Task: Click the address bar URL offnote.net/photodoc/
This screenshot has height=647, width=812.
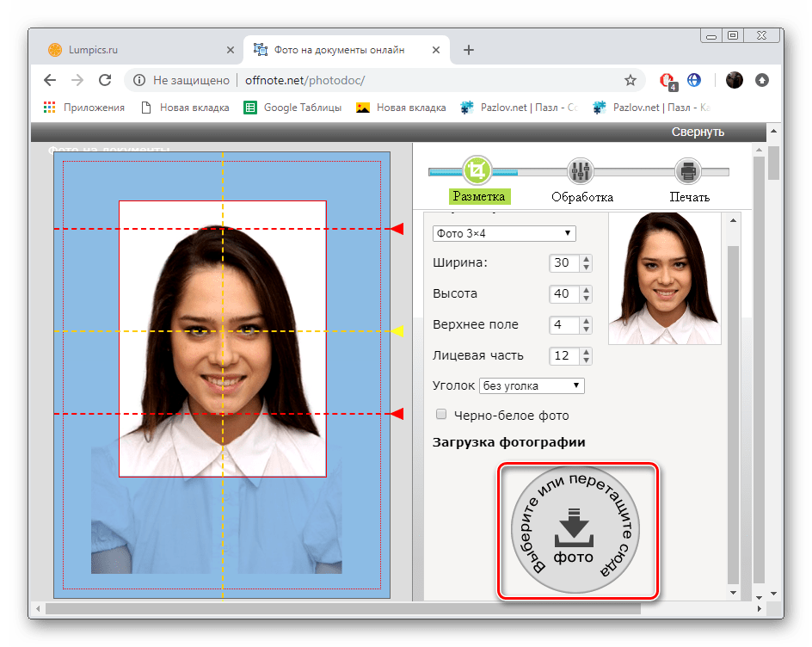Action: (x=305, y=80)
